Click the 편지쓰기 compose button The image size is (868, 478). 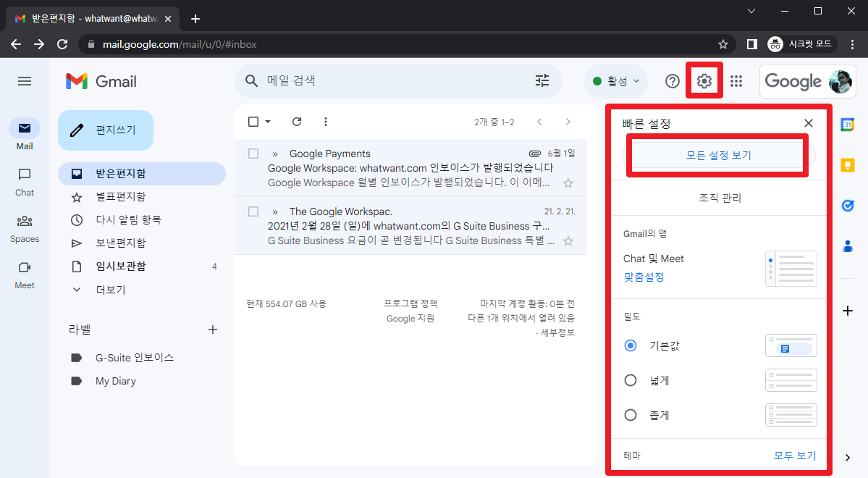pyautogui.click(x=106, y=130)
